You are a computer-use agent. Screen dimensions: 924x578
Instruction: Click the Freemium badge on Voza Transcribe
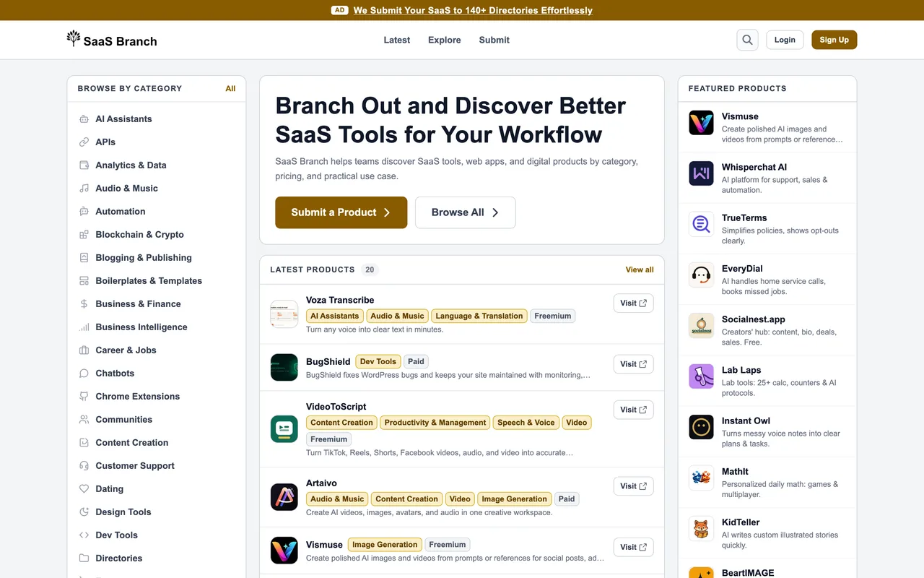point(553,316)
